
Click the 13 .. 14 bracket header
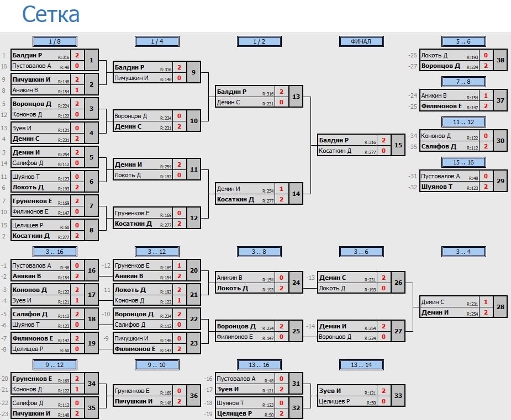click(x=361, y=365)
